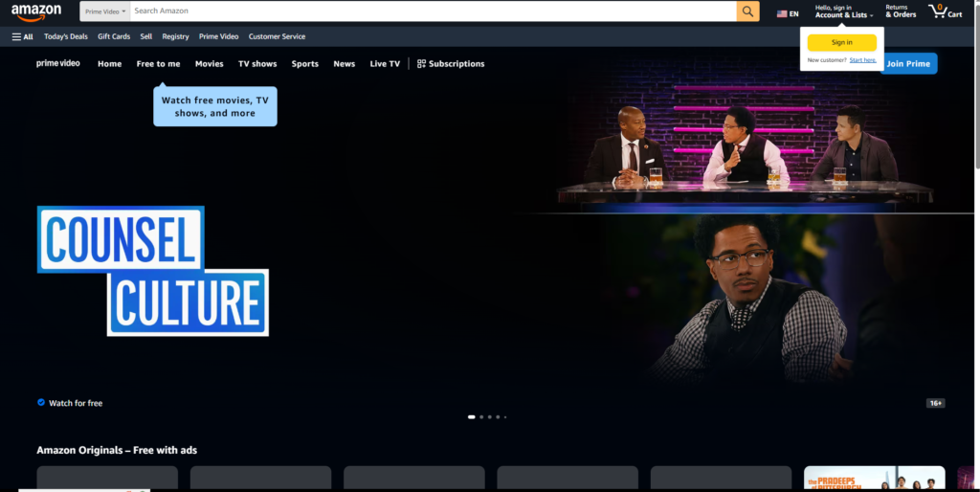Open the shopping cart icon
980x492 pixels.
pos(945,11)
